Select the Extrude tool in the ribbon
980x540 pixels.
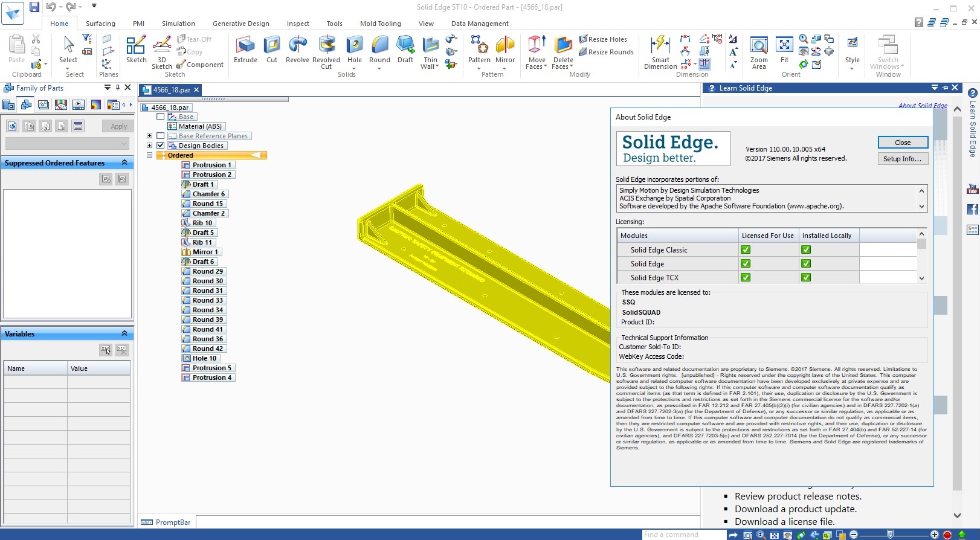245,50
